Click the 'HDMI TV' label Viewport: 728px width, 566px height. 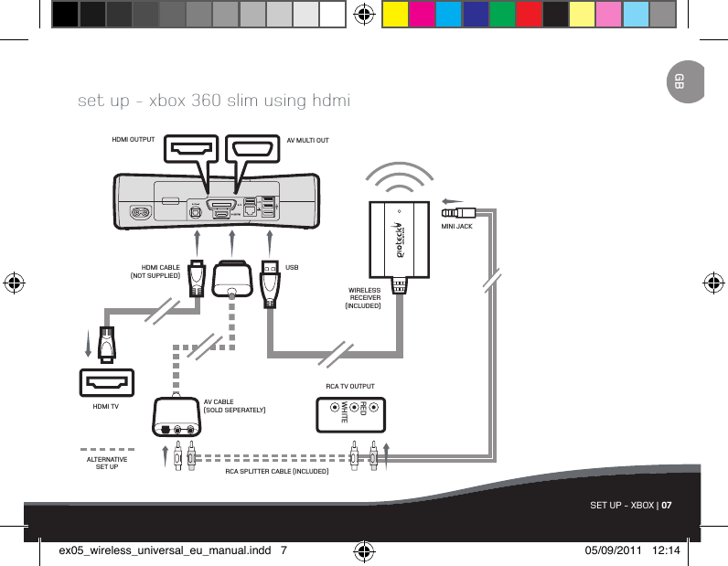[106, 406]
